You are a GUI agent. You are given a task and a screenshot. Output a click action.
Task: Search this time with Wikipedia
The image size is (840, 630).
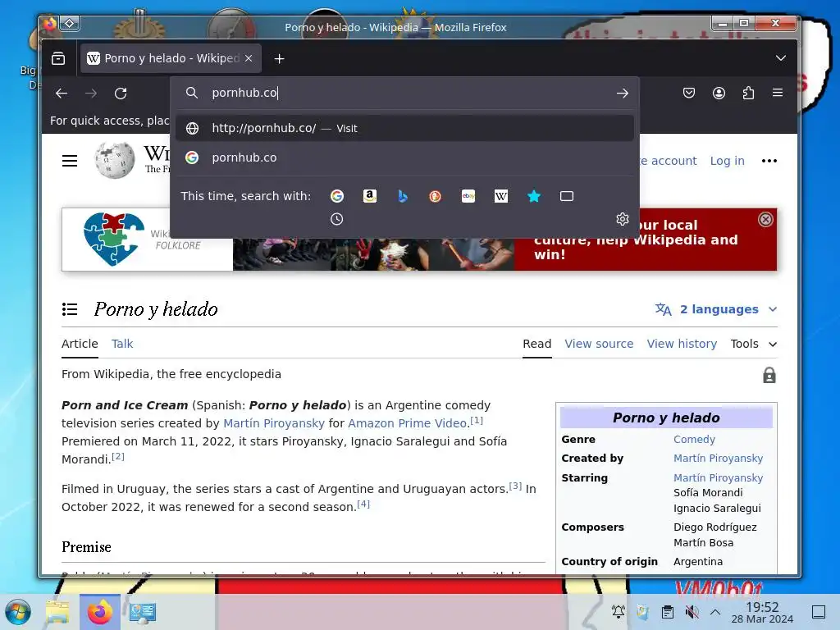(x=501, y=196)
